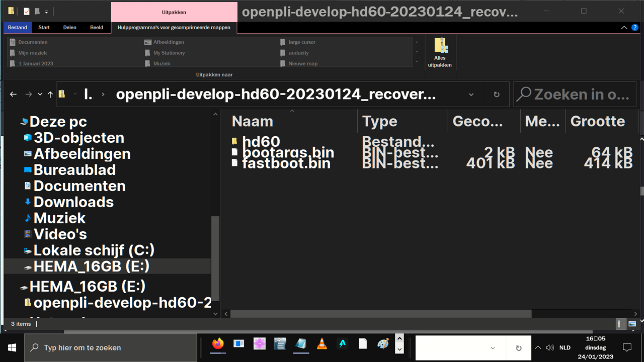This screenshot has height=362, width=644.
Task: Refresh the folder with address bar reload icon
Action: coord(497,94)
